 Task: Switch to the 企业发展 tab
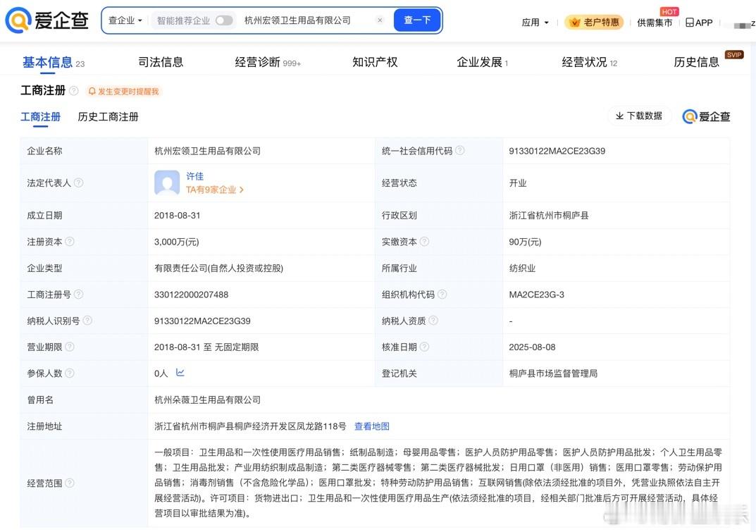(482, 62)
